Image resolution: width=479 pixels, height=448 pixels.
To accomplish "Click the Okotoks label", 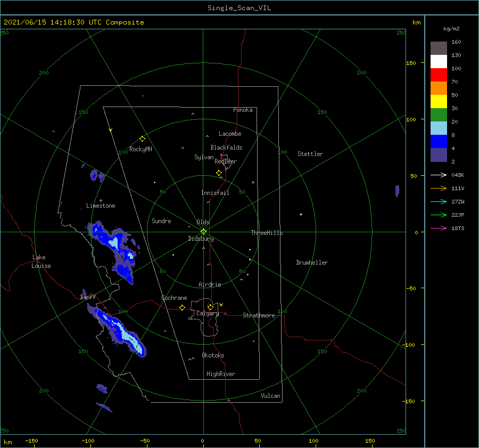I will click(213, 355).
